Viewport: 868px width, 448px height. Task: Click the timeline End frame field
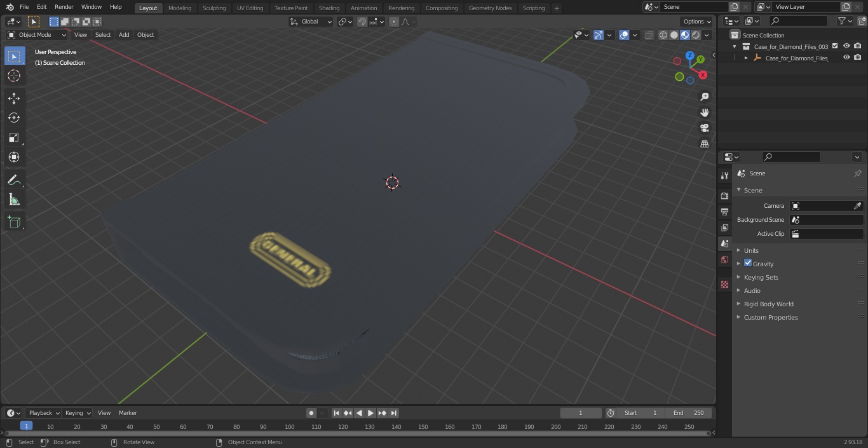[689, 413]
